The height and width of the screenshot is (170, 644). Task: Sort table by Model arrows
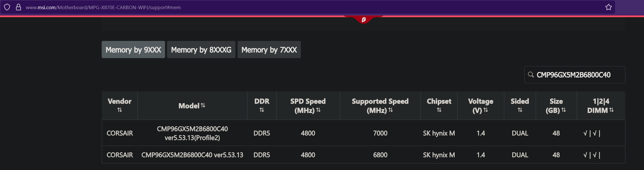click(x=203, y=105)
